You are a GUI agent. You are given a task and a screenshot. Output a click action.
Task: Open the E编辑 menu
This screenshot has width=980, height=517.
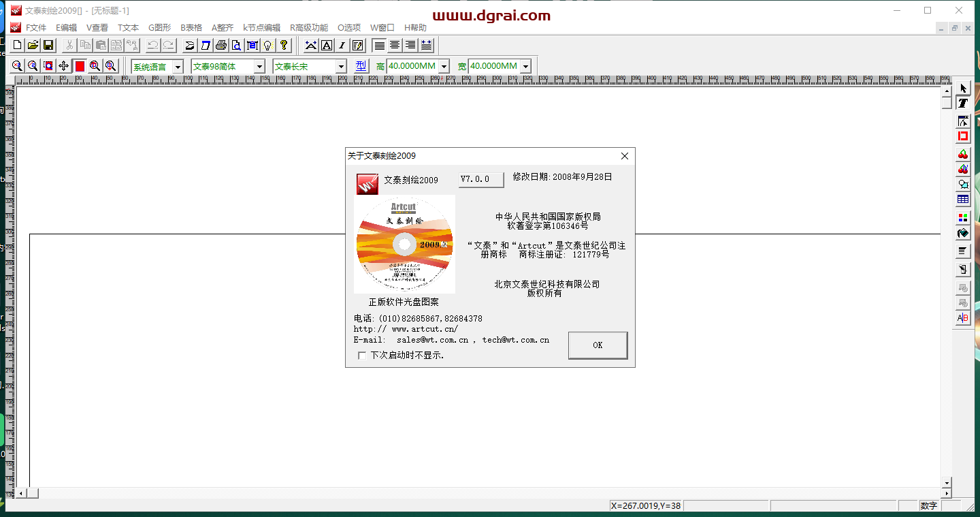67,28
